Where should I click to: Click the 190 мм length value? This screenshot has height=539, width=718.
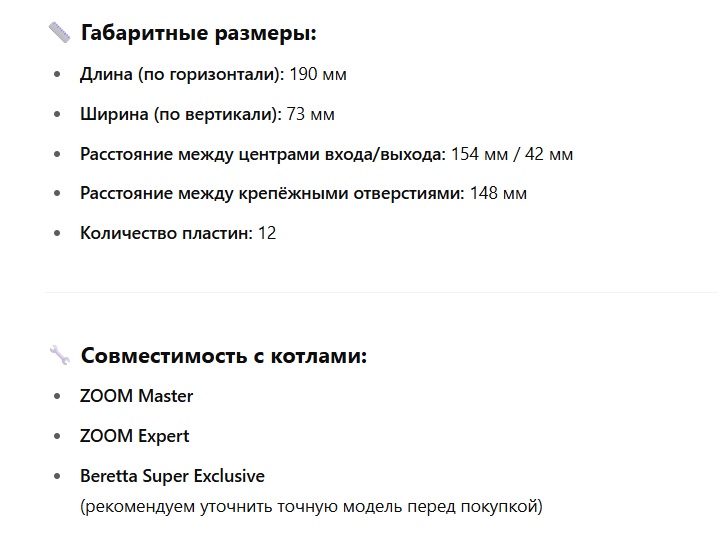tap(318, 74)
